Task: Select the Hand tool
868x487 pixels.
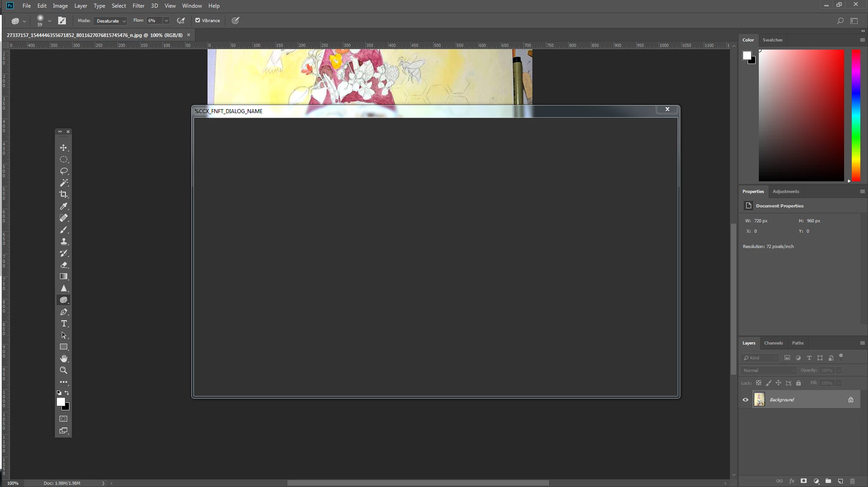Action: point(64,358)
